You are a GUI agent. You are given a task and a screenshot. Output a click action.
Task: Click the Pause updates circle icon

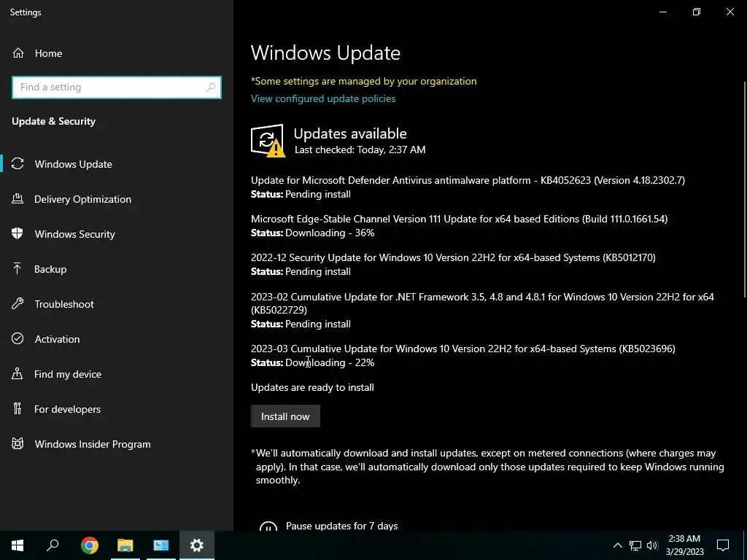[x=268, y=526]
